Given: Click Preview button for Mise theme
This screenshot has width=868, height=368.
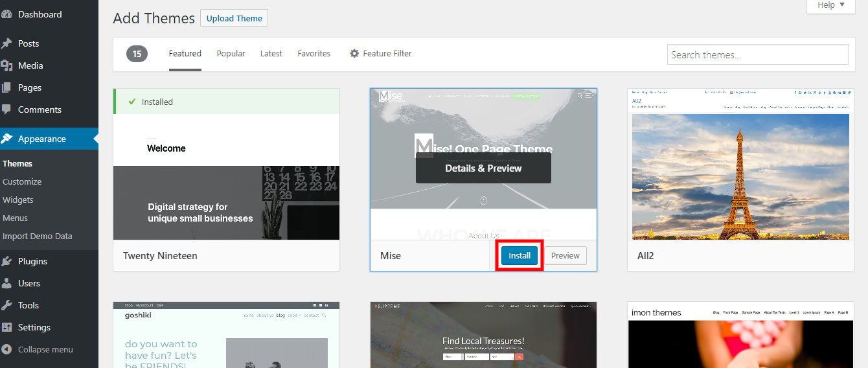Looking at the screenshot, I should pyautogui.click(x=565, y=256).
